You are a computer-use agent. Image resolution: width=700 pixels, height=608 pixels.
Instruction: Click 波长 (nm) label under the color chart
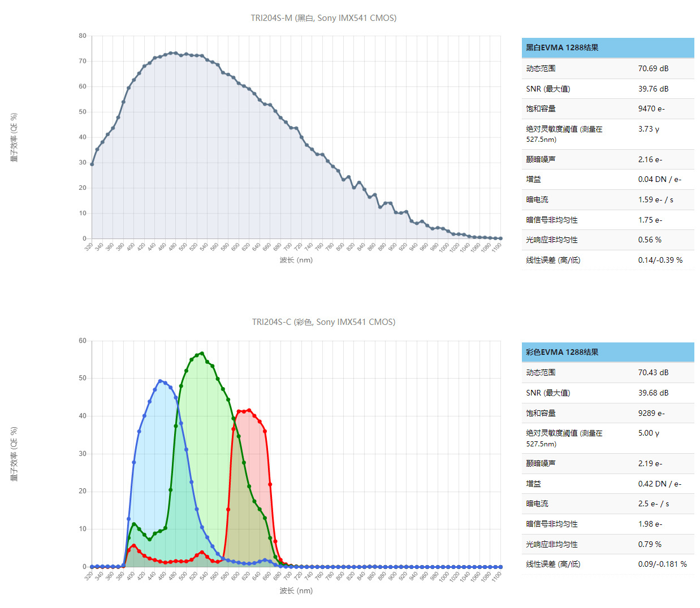(x=296, y=590)
